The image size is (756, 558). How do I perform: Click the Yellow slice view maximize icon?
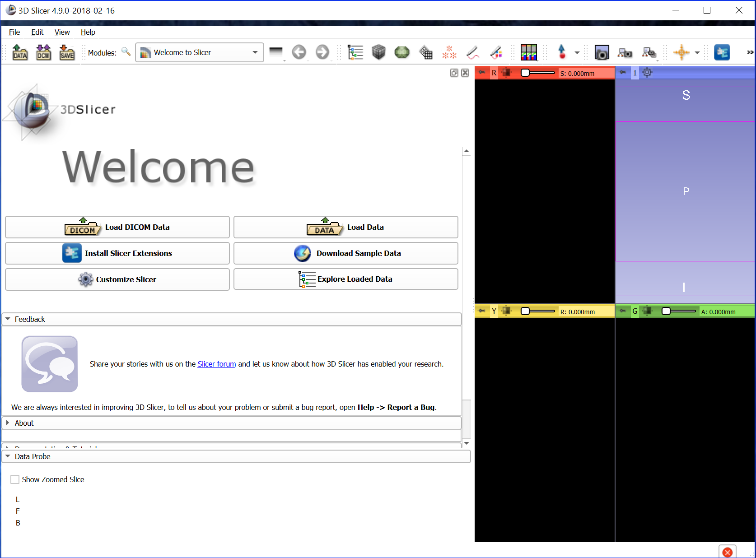tap(506, 311)
